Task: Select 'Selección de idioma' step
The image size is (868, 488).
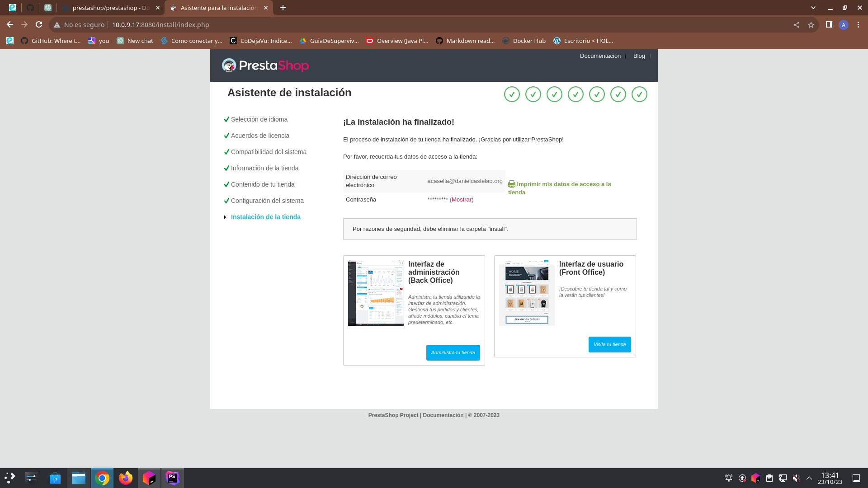Action: [259, 119]
